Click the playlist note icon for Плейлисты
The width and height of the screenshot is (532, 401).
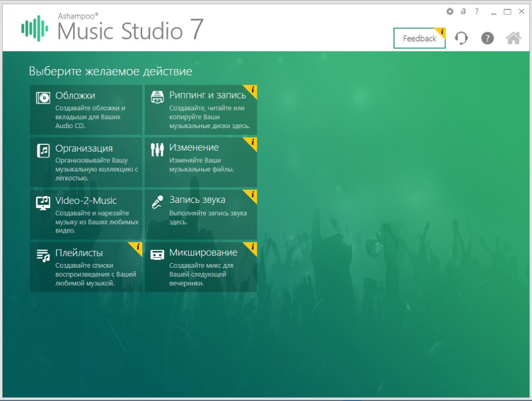[x=43, y=256]
